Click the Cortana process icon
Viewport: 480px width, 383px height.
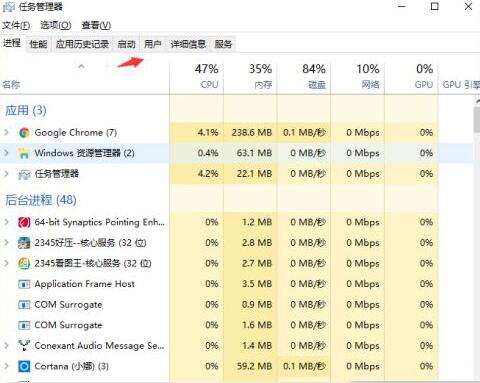pyautogui.click(x=24, y=366)
